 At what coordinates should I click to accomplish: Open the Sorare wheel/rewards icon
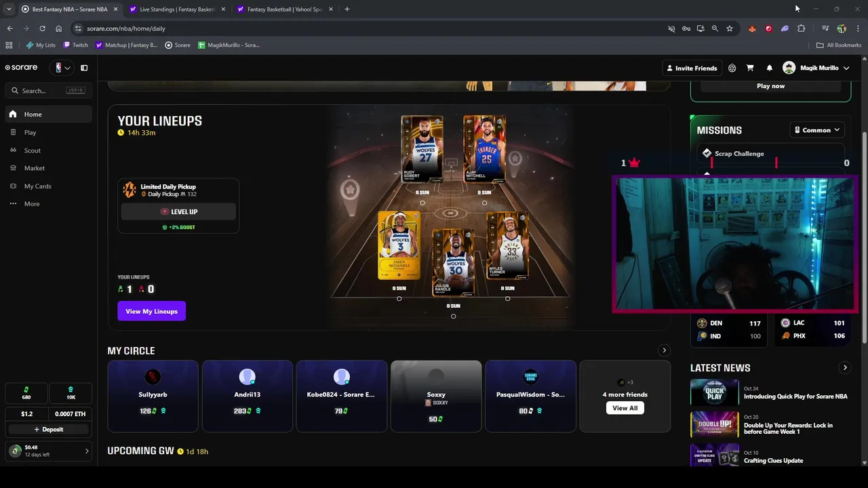[x=732, y=68]
